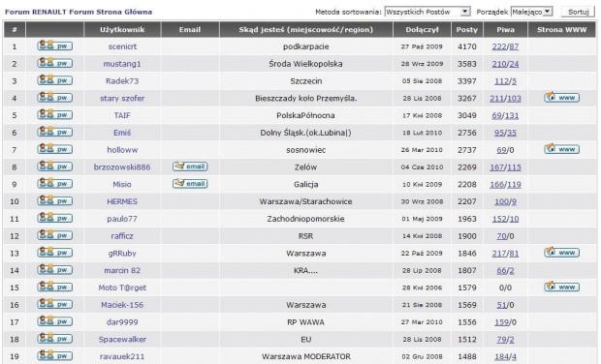Open gRRuby's www site icon
This screenshot has width=601, height=364.
(x=561, y=253)
